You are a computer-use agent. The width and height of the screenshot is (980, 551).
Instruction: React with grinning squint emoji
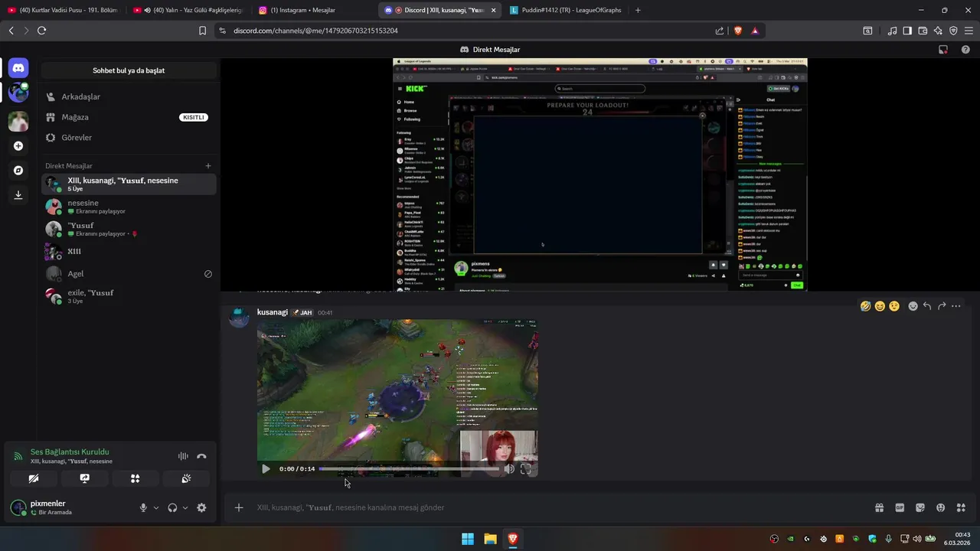[x=880, y=306]
